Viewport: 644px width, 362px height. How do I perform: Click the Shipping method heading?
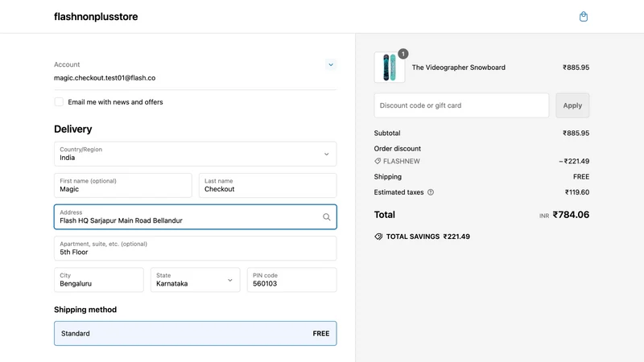[x=85, y=310]
